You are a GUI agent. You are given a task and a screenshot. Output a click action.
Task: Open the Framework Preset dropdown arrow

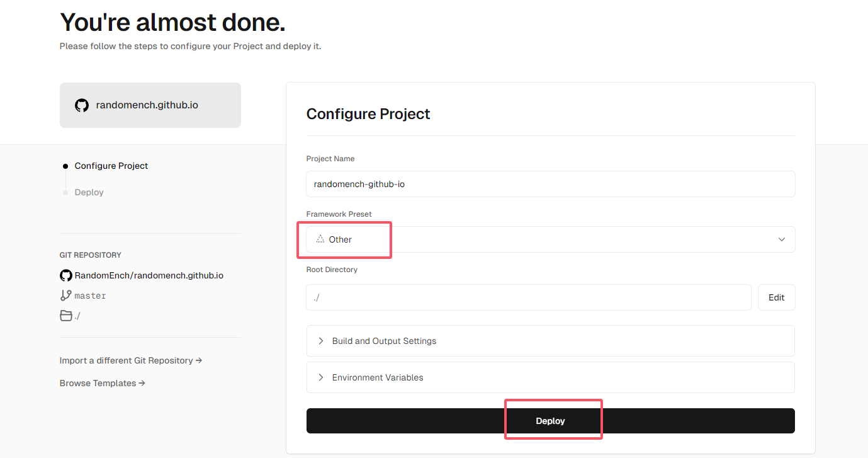pyautogui.click(x=781, y=239)
